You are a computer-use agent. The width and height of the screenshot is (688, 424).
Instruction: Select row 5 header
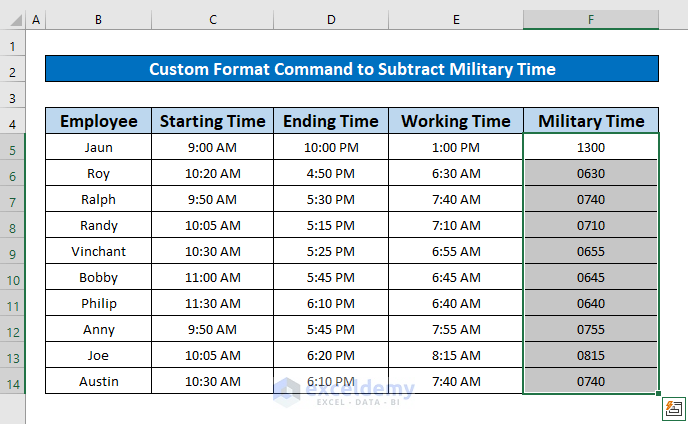13,148
